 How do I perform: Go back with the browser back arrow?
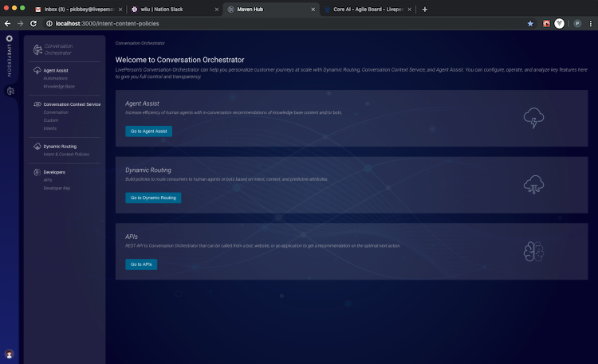click(7, 24)
